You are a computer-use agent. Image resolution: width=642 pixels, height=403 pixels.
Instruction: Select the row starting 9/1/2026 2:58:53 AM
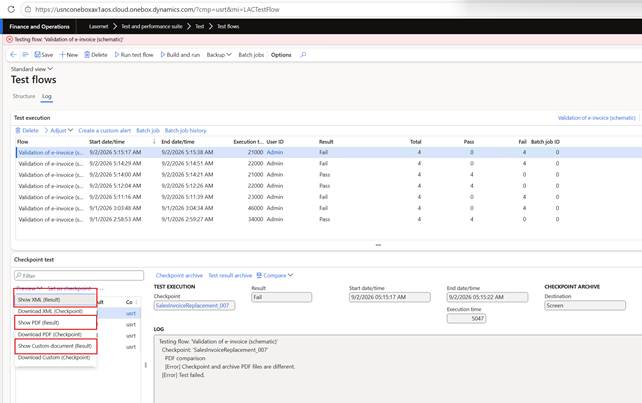[x=328, y=219]
